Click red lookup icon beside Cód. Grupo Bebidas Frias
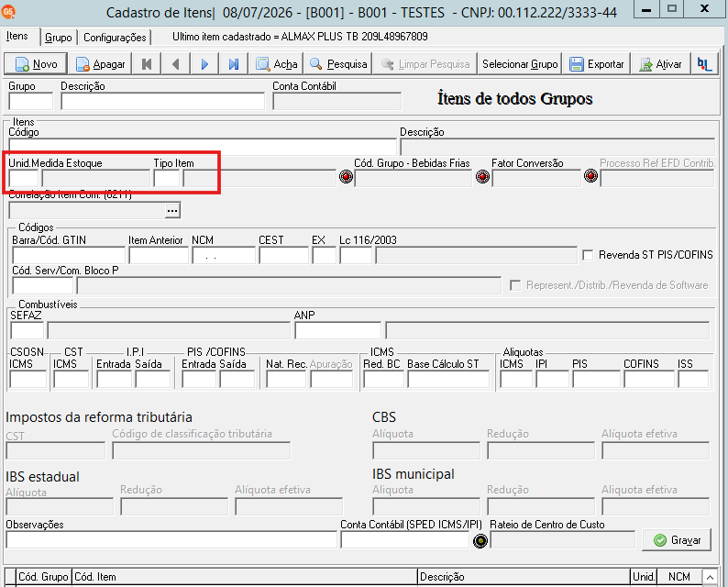The width and height of the screenshot is (728, 587). [346, 176]
